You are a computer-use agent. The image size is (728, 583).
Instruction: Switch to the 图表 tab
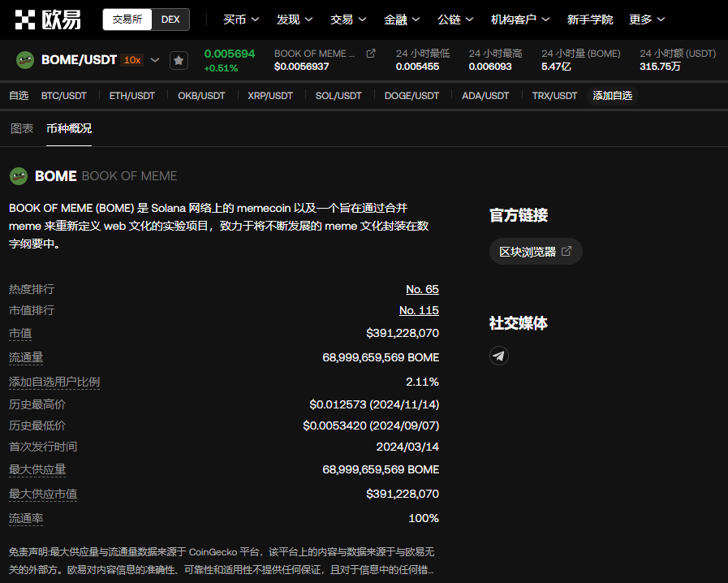pyautogui.click(x=22, y=128)
